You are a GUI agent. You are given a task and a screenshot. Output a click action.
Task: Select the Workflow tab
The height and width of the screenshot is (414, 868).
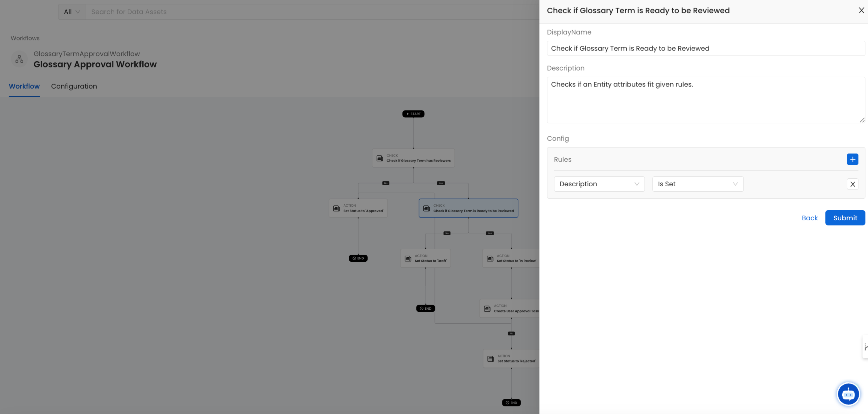click(24, 86)
